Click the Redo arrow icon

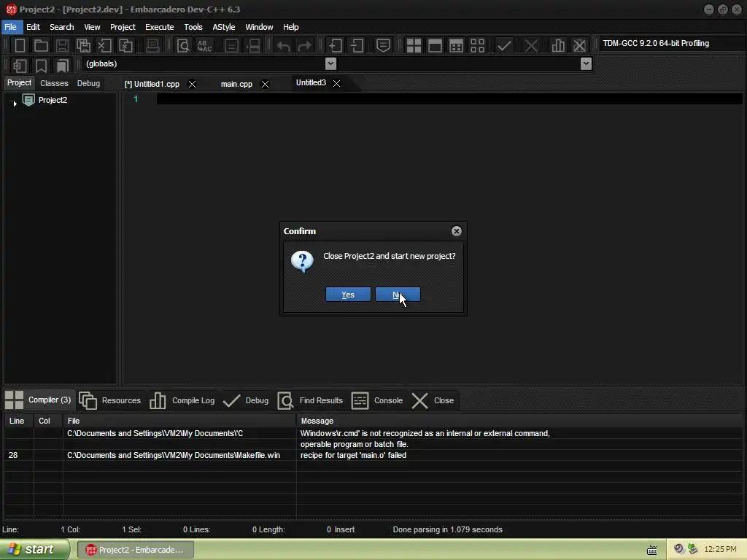point(304,46)
